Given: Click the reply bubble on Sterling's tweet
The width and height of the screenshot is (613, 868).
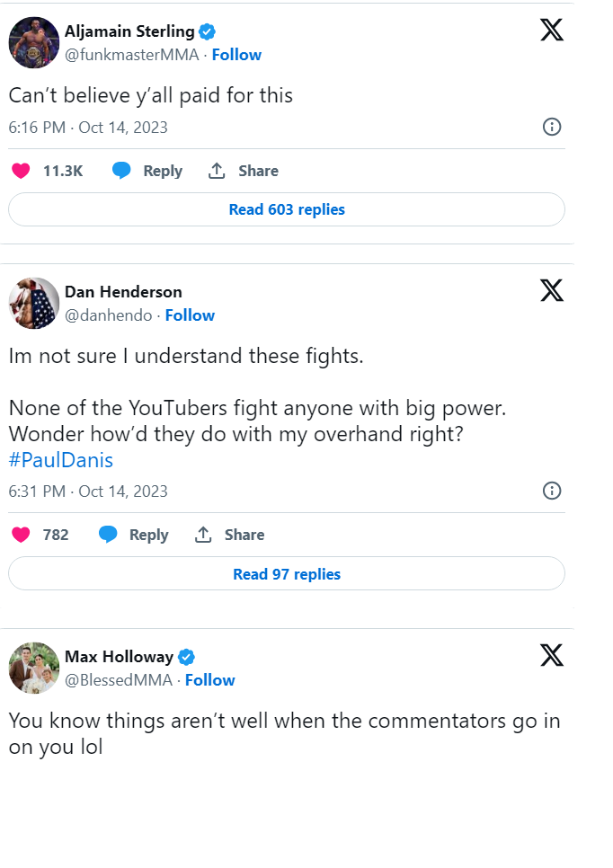Looking at the screenshot, I should pos(122,171).
